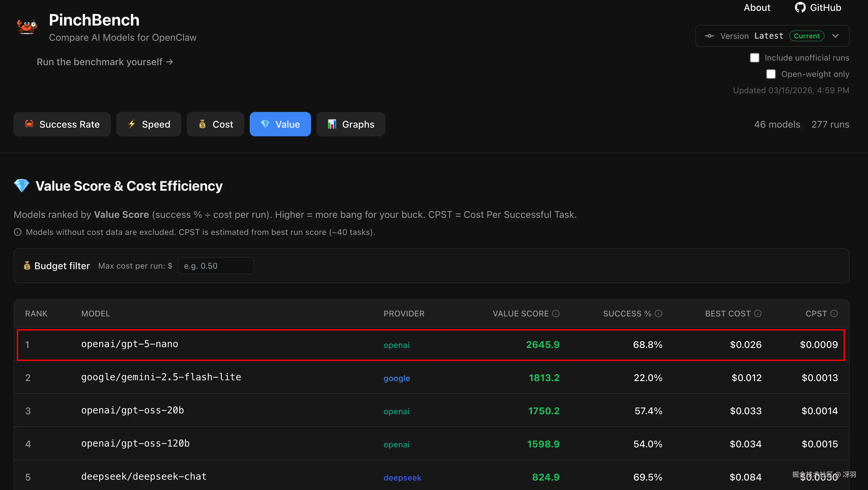This screenshot has height=490, width=868.
Task: Open the Version Latest dropdown
Action: pos(772,36)
